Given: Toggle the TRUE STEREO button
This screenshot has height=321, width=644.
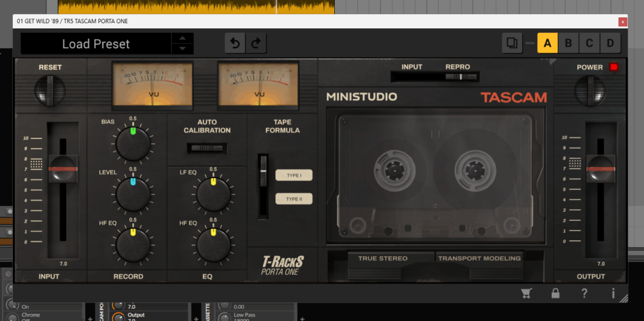Looking at the screenshot, I should 383,258.
